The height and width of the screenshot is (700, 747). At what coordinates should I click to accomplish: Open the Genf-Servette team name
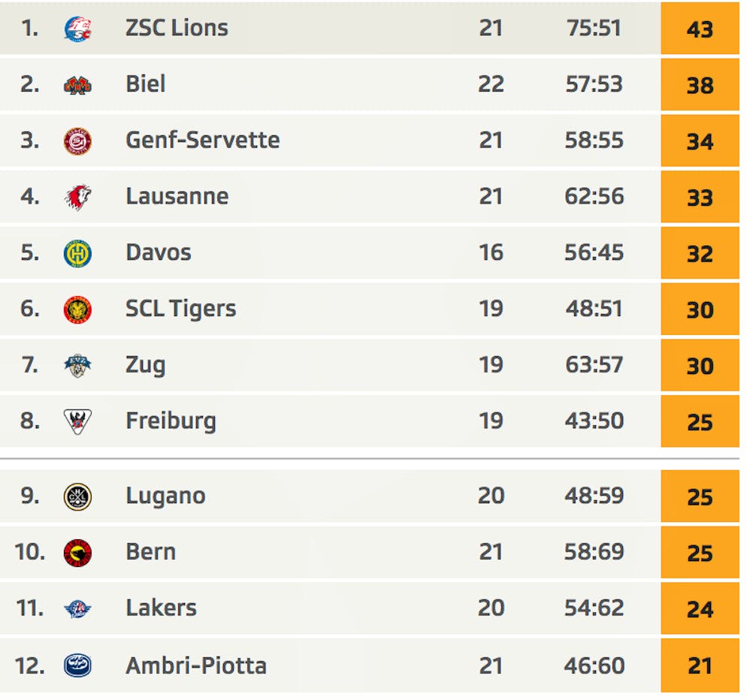(202, 140)
